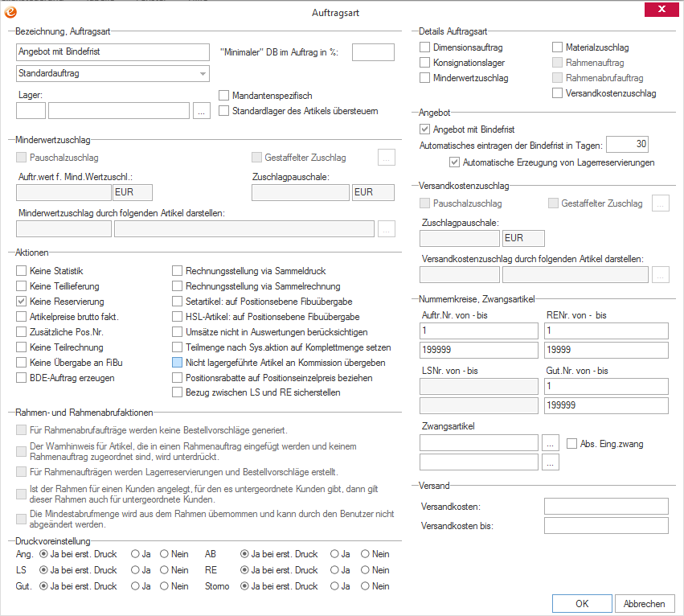Enable Zusätzliche Pos.Nr.
The image size is (684, 616).
[22, 332]
